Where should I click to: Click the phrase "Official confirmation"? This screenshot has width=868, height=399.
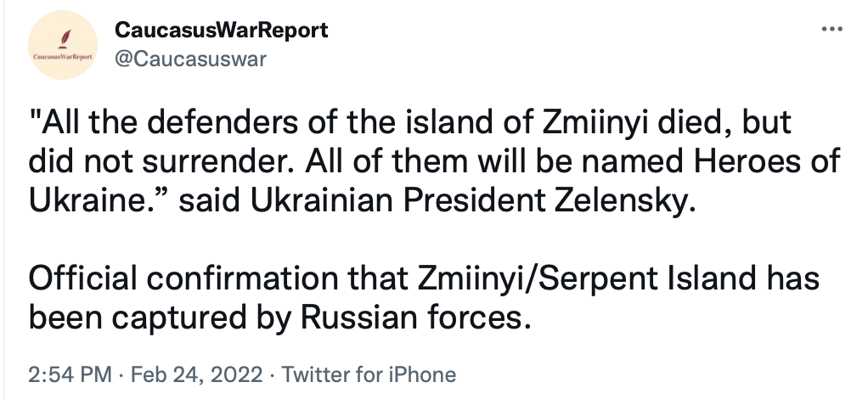(x=187, y=279)
